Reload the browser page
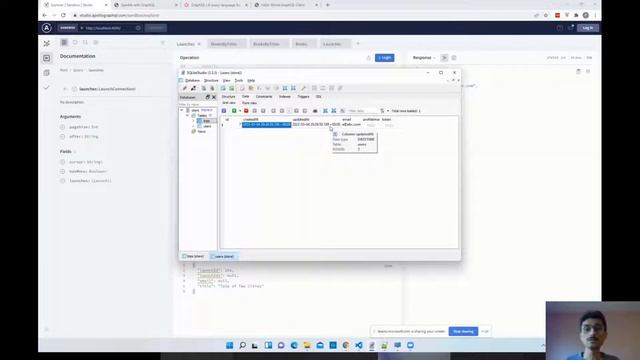This screenshot has width=640, height=360. (63, 15)
